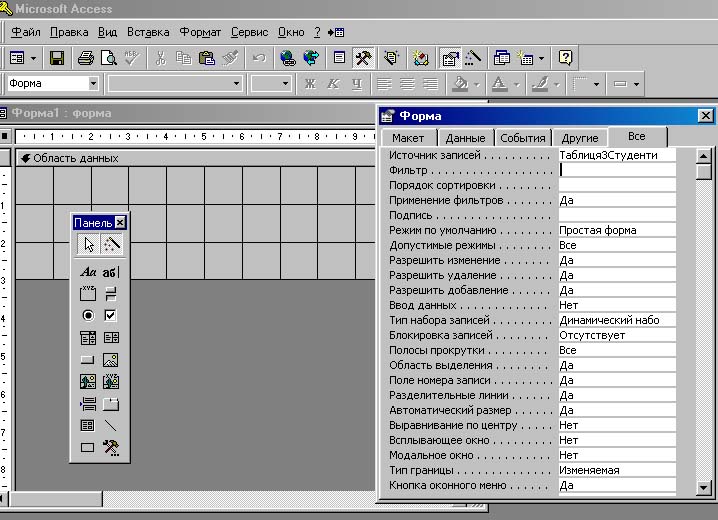Select the Option Group tool in toolbox
The height and width of the screenshot is (520, 718).
tap(88, 293)
